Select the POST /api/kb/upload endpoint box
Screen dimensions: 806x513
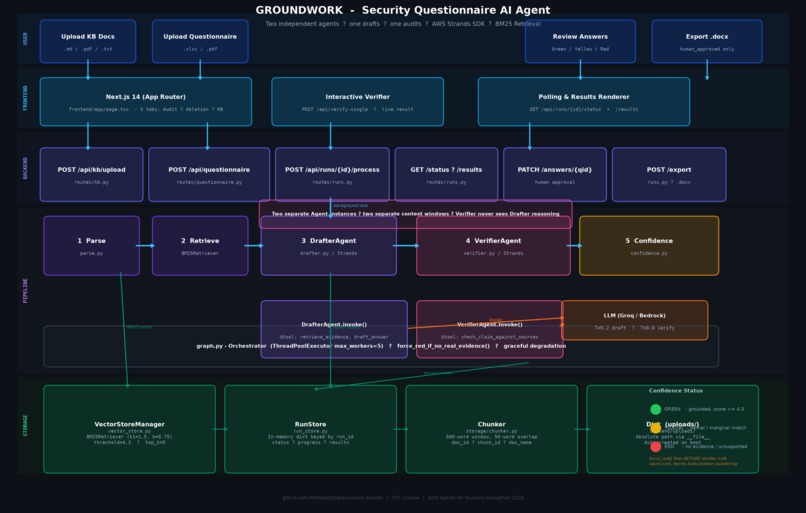91,175
